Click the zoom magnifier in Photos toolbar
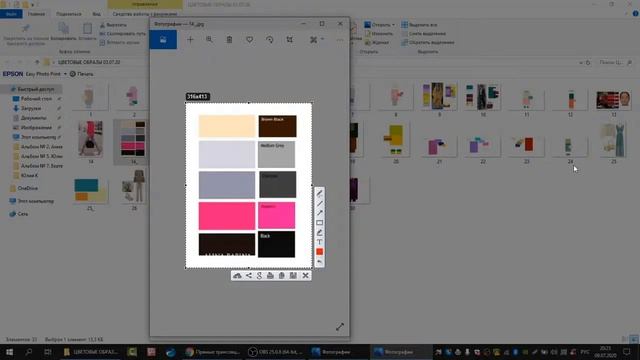This screenshot has height=360, width=640. point(209,40)
